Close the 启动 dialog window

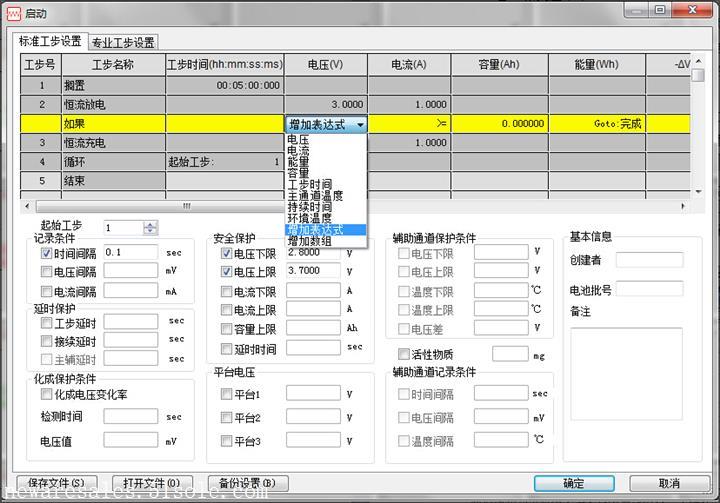tap(689, 10)
